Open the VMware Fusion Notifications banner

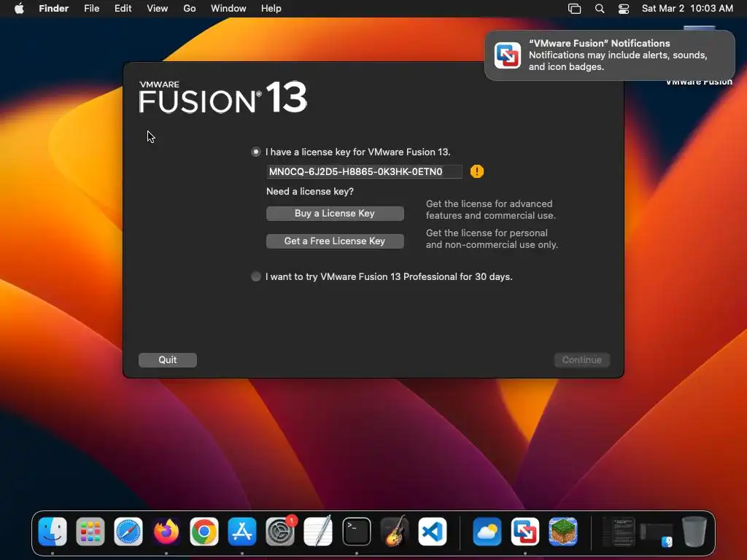point(610,55)
